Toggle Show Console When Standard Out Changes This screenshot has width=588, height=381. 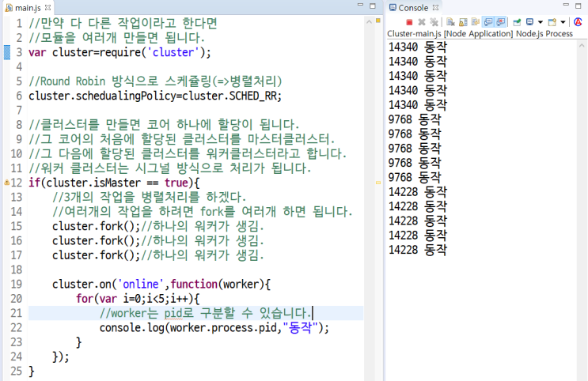click(488, 22)
